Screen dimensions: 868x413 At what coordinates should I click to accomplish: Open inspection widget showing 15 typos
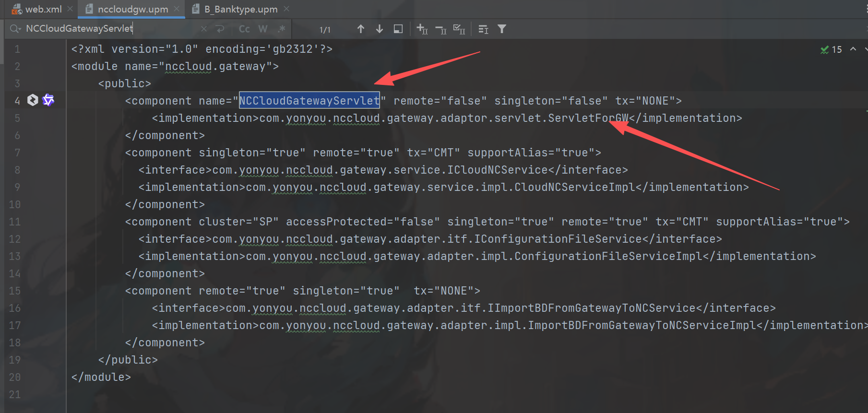[832, 49]
